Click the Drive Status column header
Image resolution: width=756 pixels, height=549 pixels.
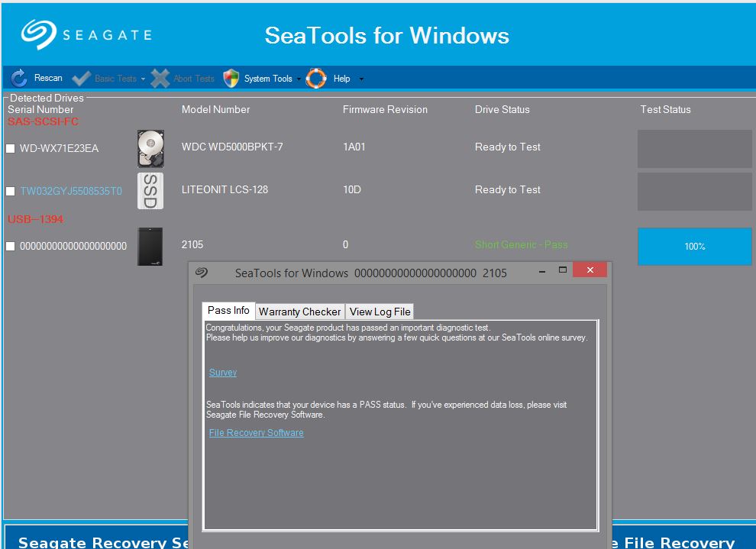click(502, 109)
